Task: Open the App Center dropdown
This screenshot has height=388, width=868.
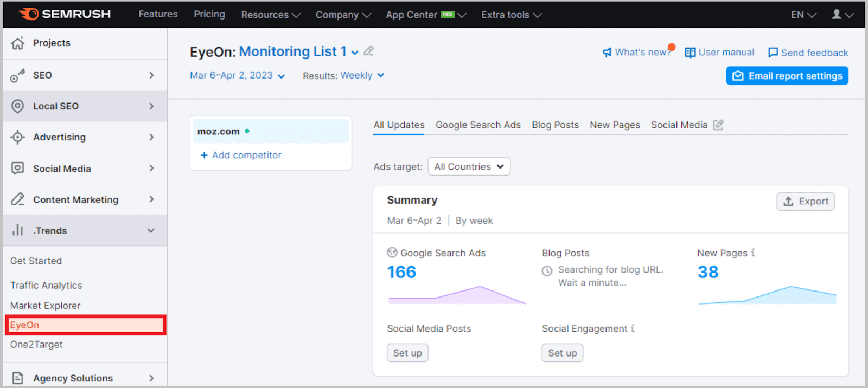Action: pos(426,15)
